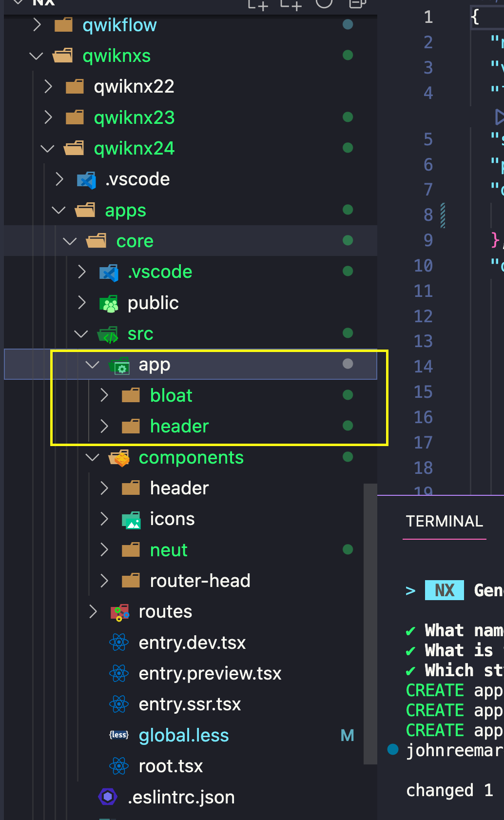This screenshot has height=820, width=504.
Task: Click the components folder icon
Action: click(x=119, y=458)
